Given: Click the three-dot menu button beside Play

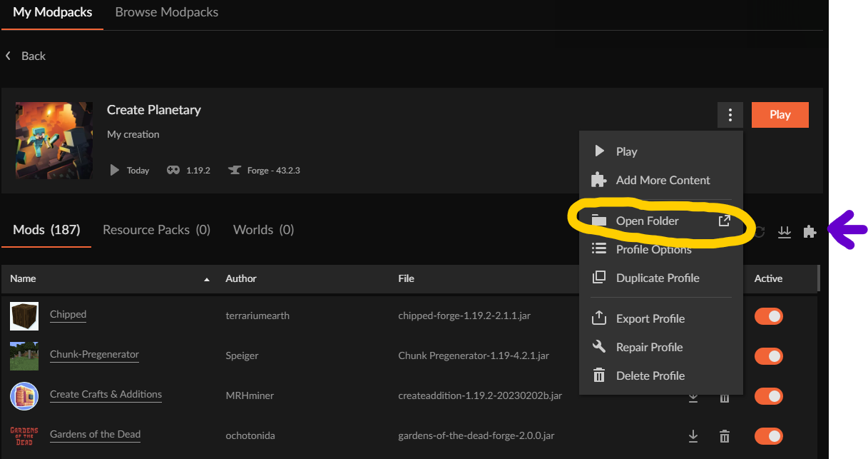Looking at the screenshot, I should [730, 115].
